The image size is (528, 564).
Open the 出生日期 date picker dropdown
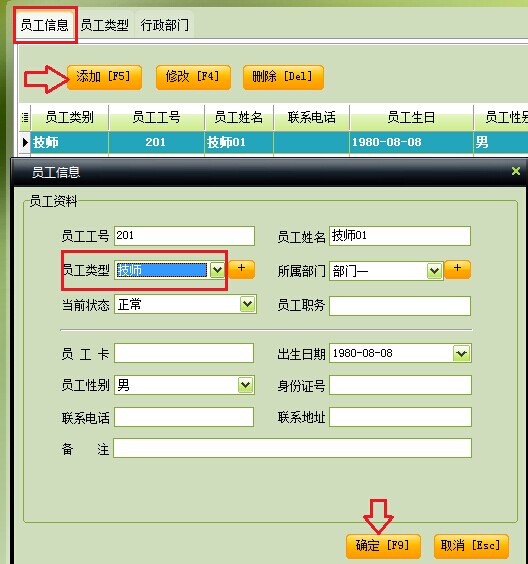pyautogui.click(x=461, y=353)
